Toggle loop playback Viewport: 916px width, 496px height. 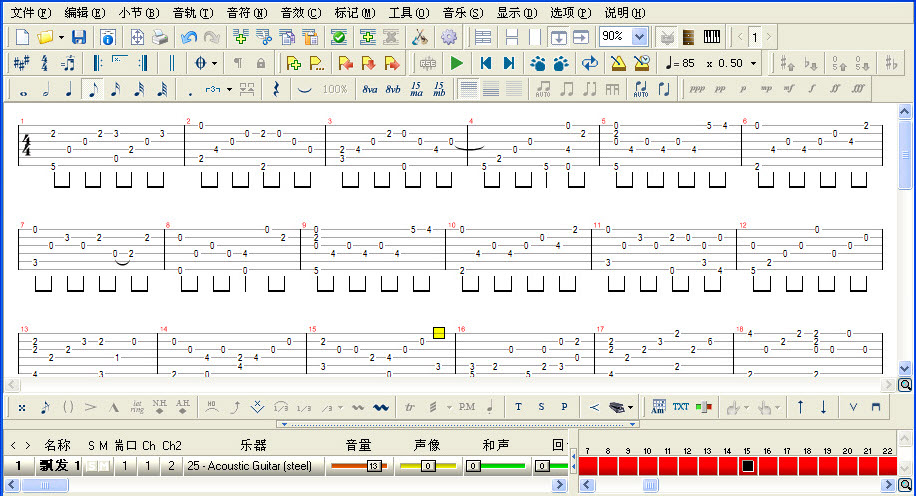[589, 63]
